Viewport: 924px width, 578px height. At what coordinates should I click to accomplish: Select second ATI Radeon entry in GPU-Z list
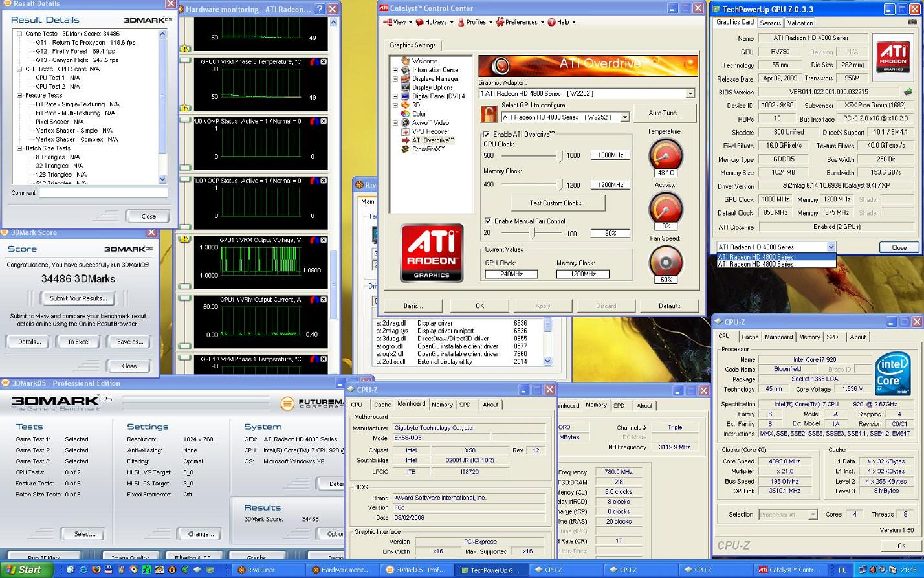776,264
